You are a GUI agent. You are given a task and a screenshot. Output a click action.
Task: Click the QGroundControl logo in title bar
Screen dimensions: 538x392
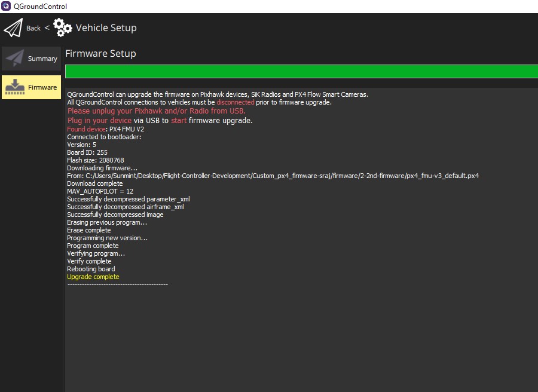(x=6, y=7)
